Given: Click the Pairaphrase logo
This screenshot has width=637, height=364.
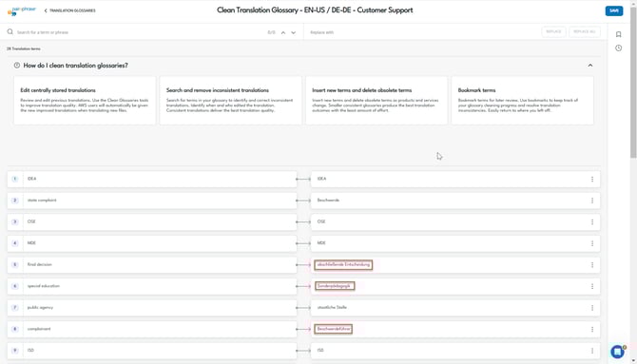Looking at the screenshot, I should point(22,10).
